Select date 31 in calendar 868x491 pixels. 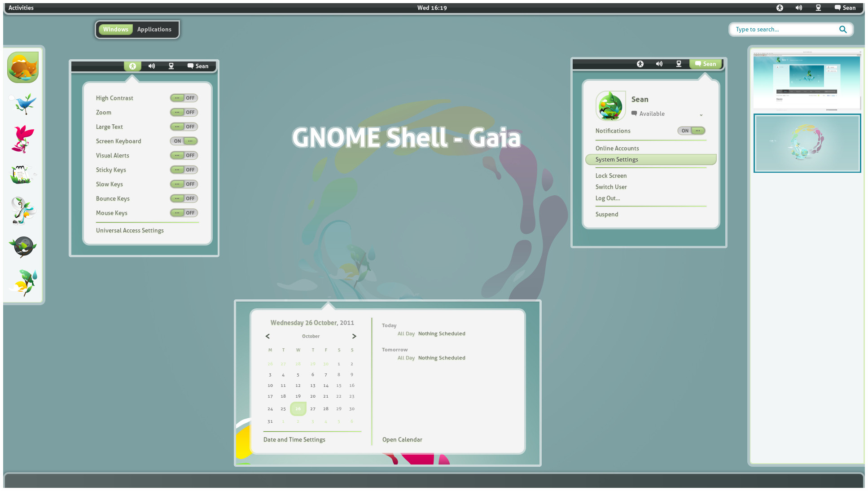[x=270, y=421]
